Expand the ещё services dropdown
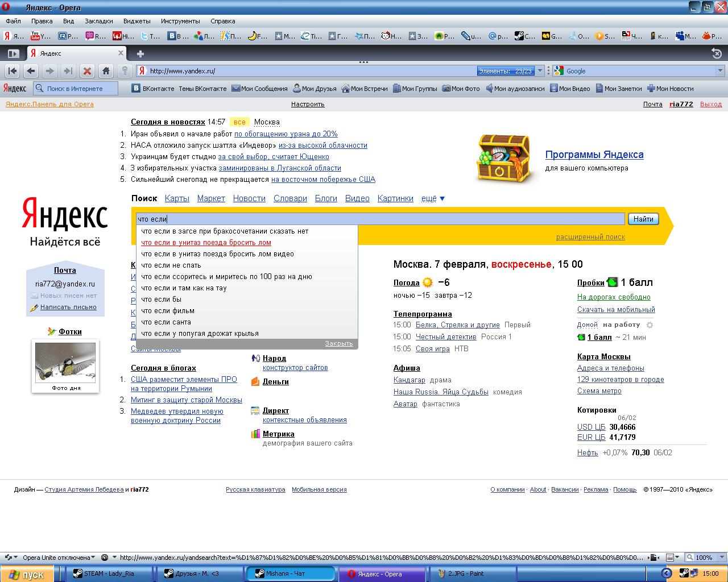728x582 pixels. (433, 198)
